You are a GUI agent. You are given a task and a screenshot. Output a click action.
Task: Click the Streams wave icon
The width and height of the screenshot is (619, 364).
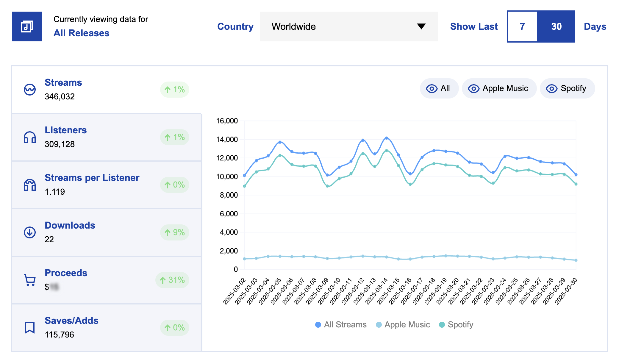click(30, 90)
